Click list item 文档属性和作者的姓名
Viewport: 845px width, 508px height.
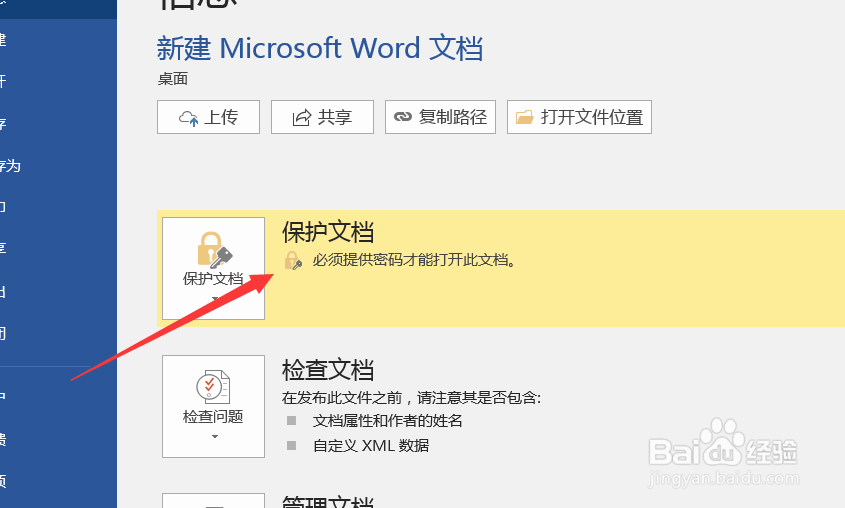click(387, 421)
